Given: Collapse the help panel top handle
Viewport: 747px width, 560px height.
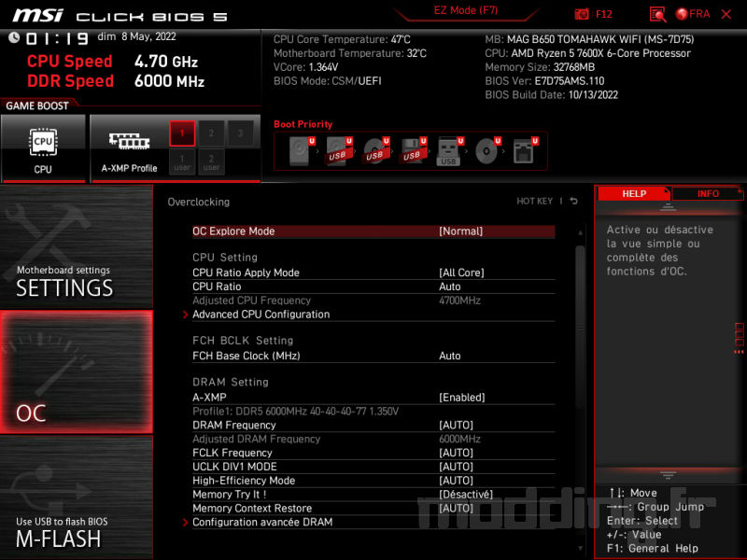Looking at the screenshot, I should pos(668,206).
